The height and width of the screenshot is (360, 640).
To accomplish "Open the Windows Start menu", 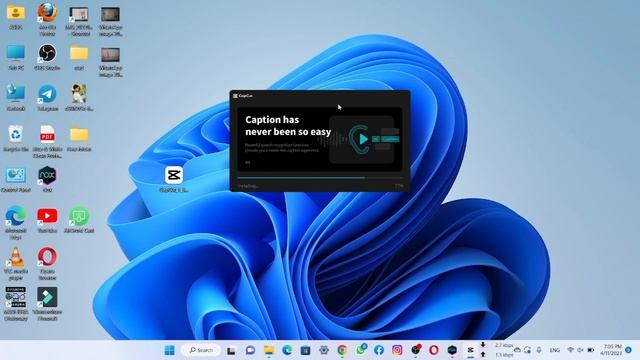I will (x=169, y=350).
